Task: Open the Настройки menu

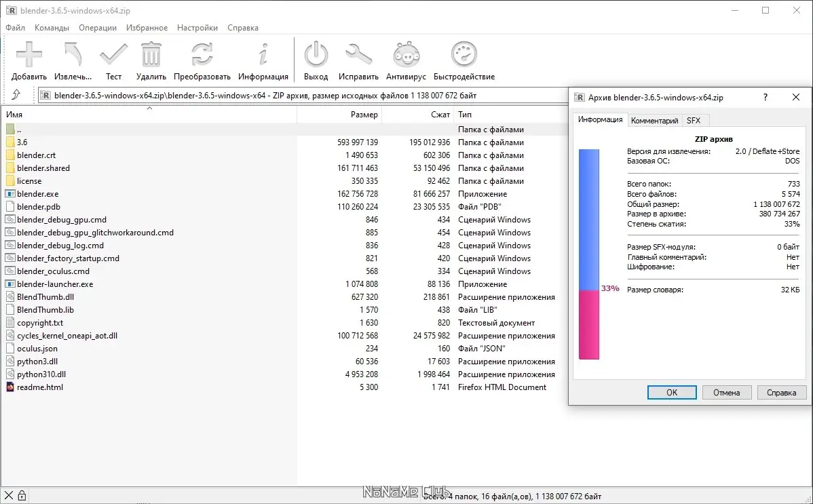Action: [x=197, y=28]
